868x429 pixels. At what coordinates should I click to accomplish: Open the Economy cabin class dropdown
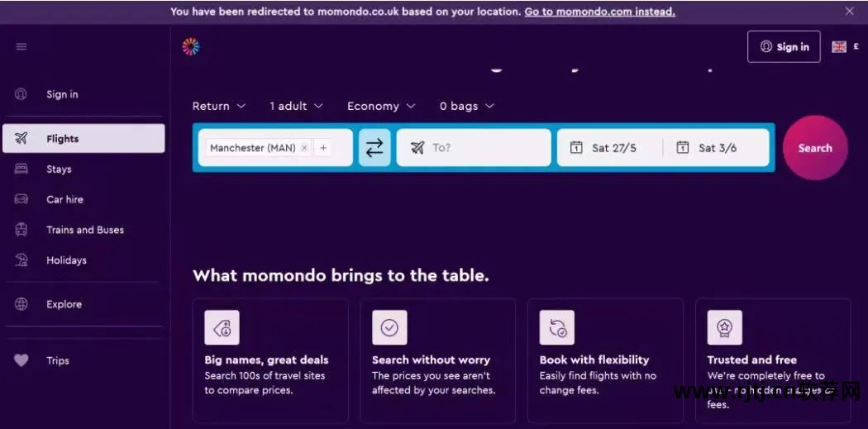tap(381, 106)
